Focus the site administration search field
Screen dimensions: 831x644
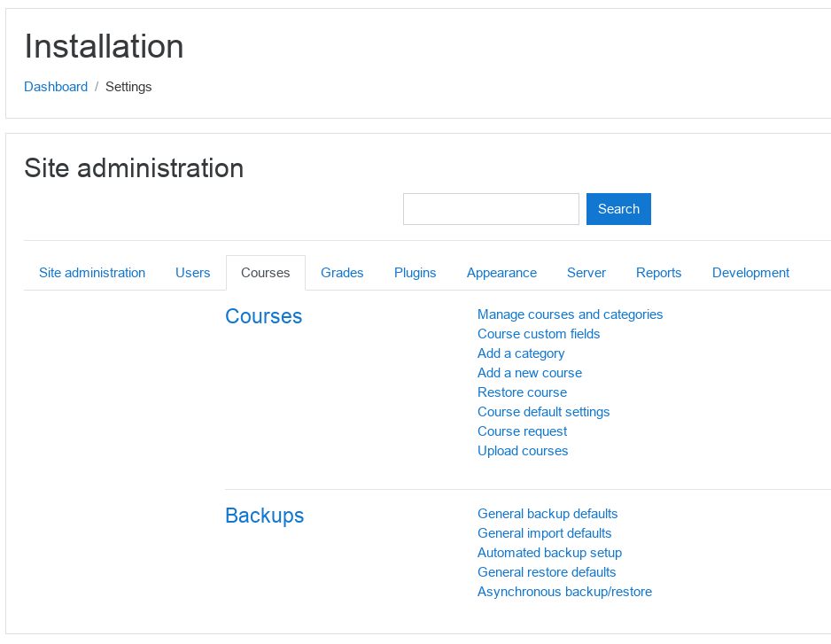491,209
